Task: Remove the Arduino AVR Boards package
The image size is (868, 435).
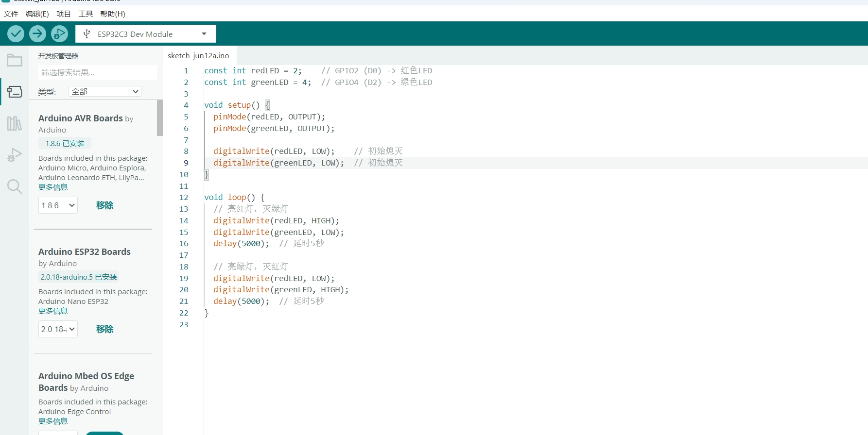Action: [104, 205]
